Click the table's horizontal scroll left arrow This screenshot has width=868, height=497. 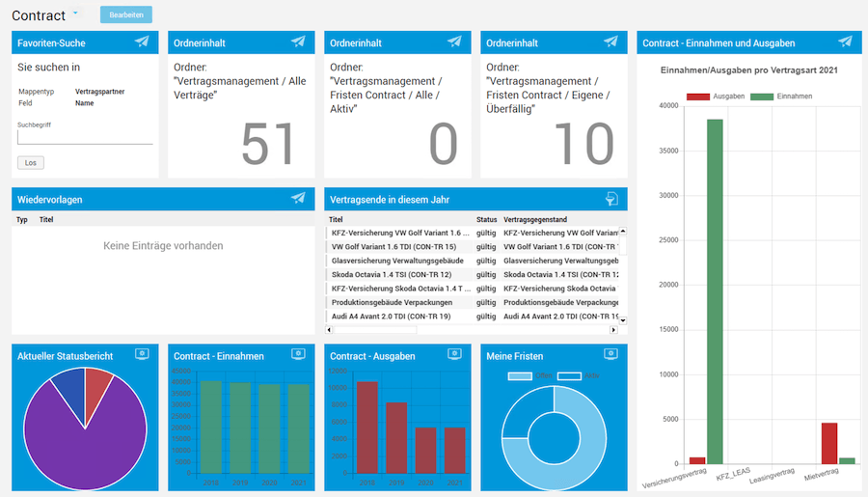329,330
